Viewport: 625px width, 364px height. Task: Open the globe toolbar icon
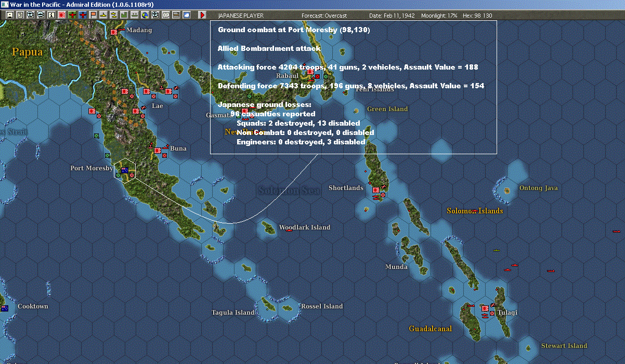point(145,15)
